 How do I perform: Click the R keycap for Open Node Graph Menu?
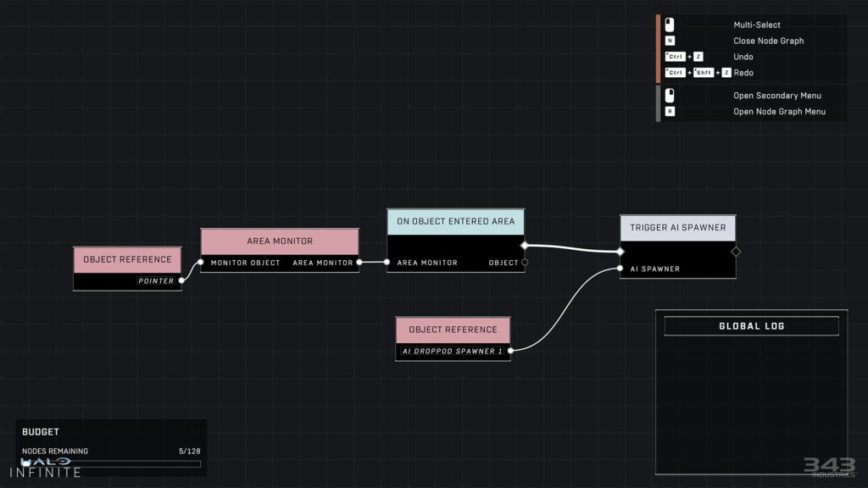click(670, 111)
